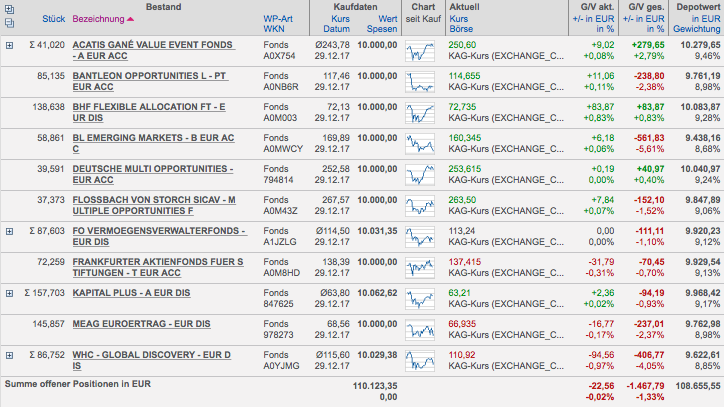
Task: Click the ascending sort arrow beside Bezeichnung
Action: [130, 19]
